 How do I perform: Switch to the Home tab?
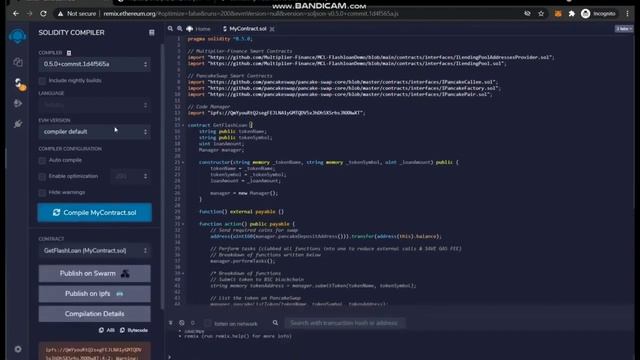(x=198, y=29)
